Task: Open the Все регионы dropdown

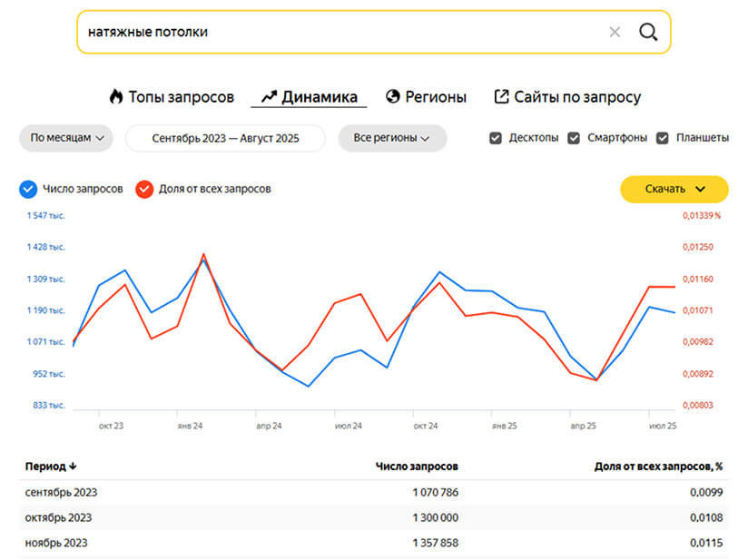Action: coord(392,138)
